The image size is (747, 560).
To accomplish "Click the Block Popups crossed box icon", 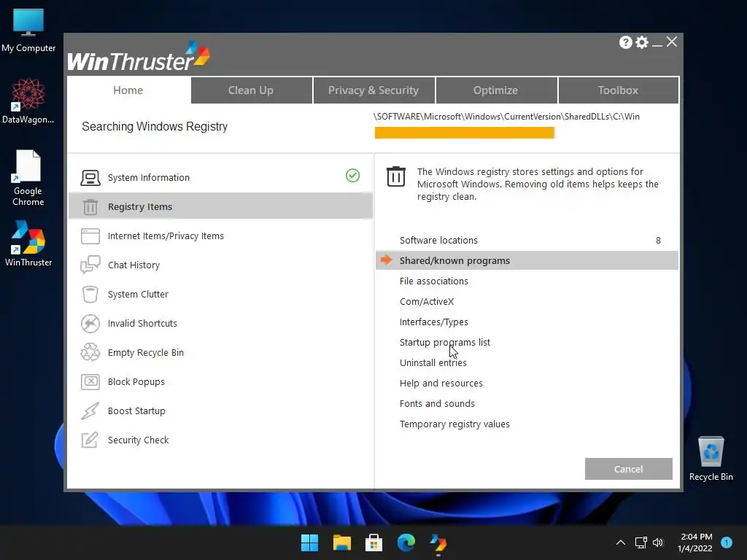I will [x=90, y=381].
